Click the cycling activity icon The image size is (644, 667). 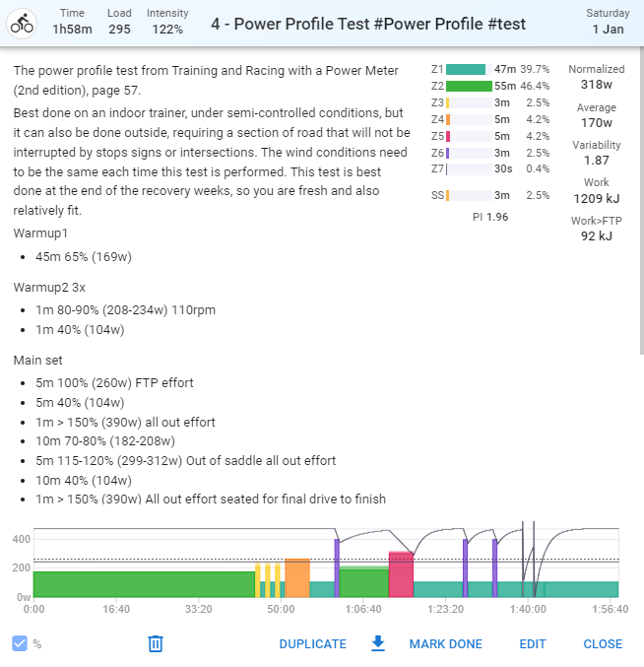[22, 24]
